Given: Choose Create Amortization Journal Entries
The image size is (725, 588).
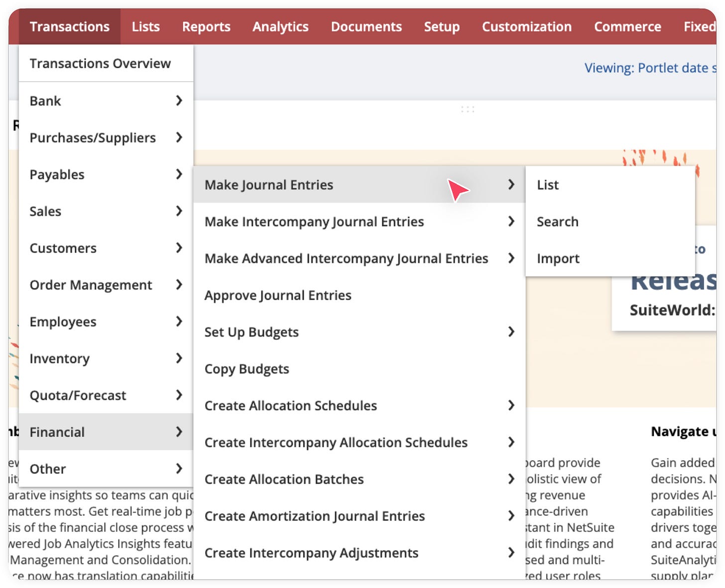Looking at the screenshot, I should pyautogui.click(x=359, y=516).
